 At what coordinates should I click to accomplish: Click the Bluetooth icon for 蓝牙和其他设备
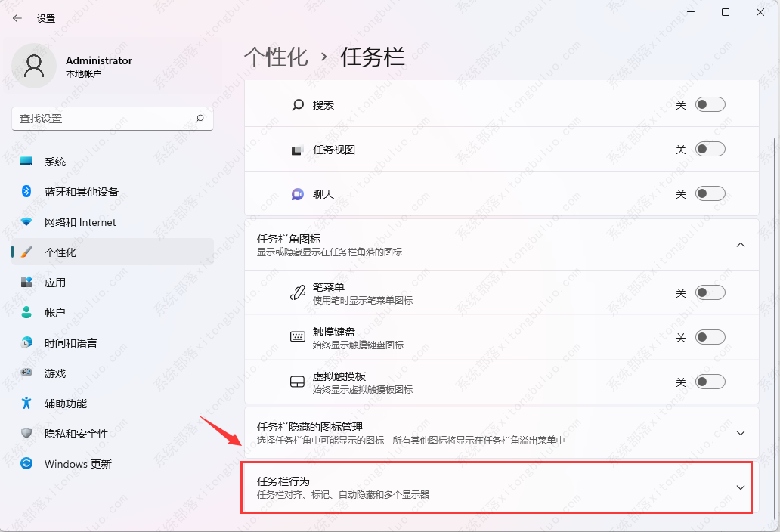pos(27,192)
